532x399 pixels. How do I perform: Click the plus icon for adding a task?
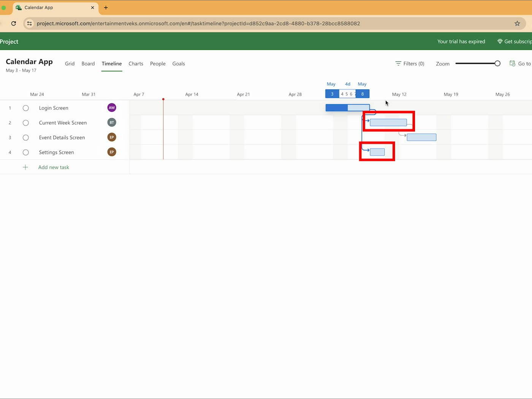(25, 167)
